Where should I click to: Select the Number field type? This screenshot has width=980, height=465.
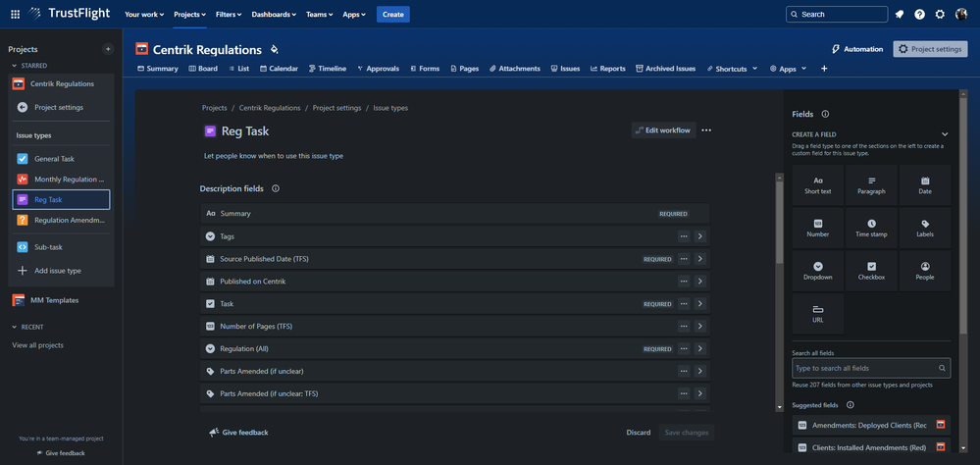[x=817, y=229]
